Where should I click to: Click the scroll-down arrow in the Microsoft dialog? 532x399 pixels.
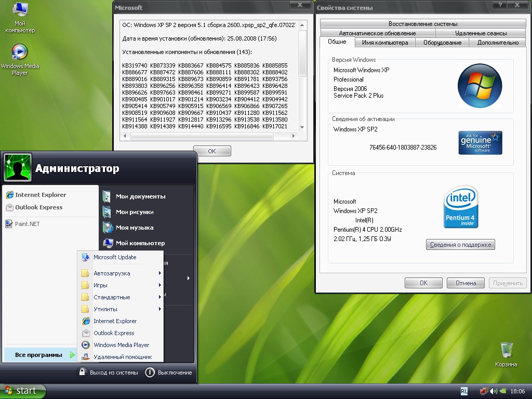click(x=302, y=128)
